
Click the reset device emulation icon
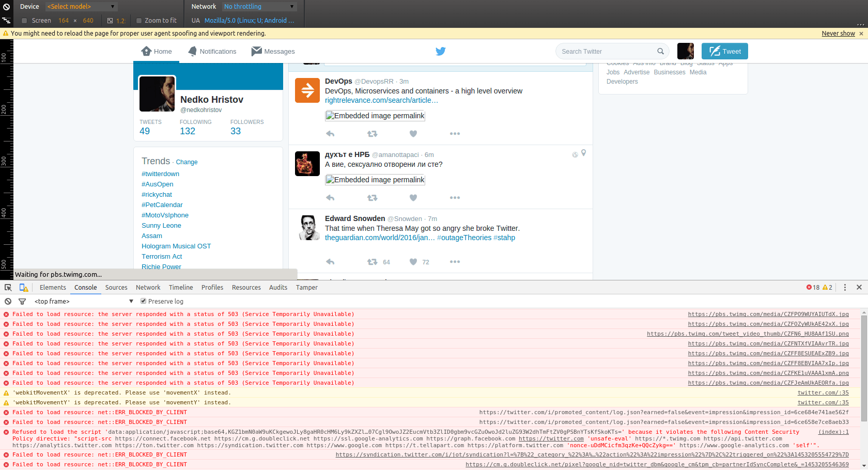click(6, 7)
